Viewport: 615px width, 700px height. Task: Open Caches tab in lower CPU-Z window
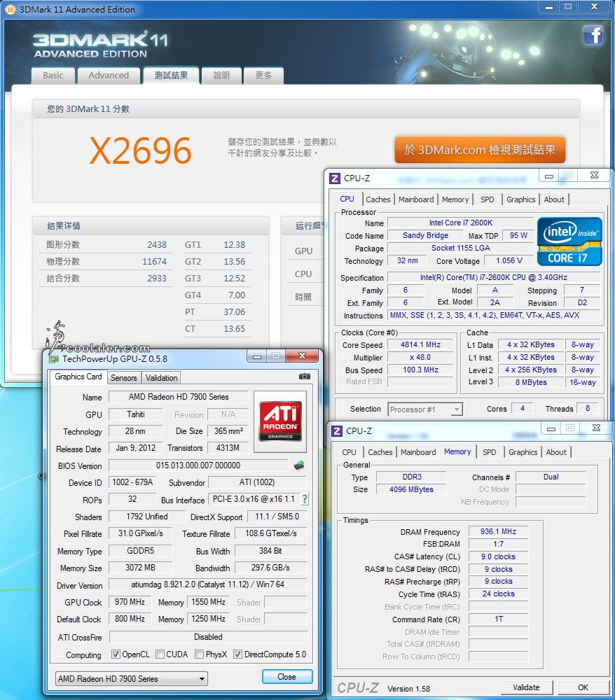click(x=380, y=452)
